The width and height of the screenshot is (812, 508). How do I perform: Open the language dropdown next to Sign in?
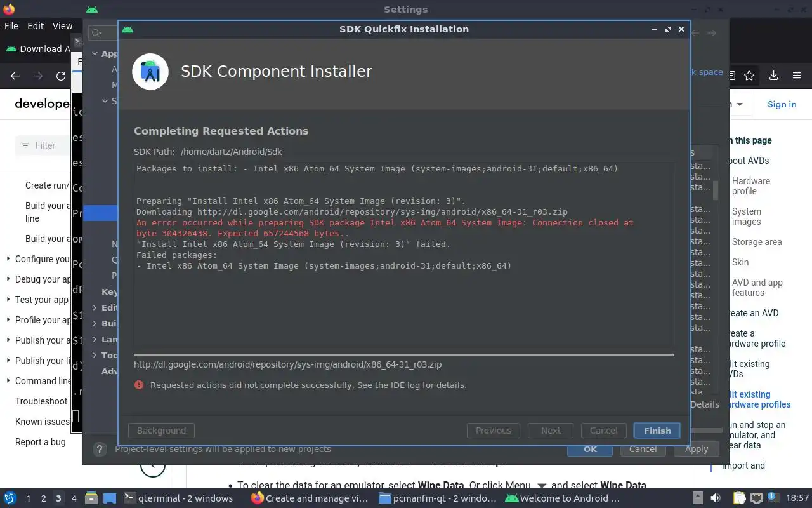[740, 104]
